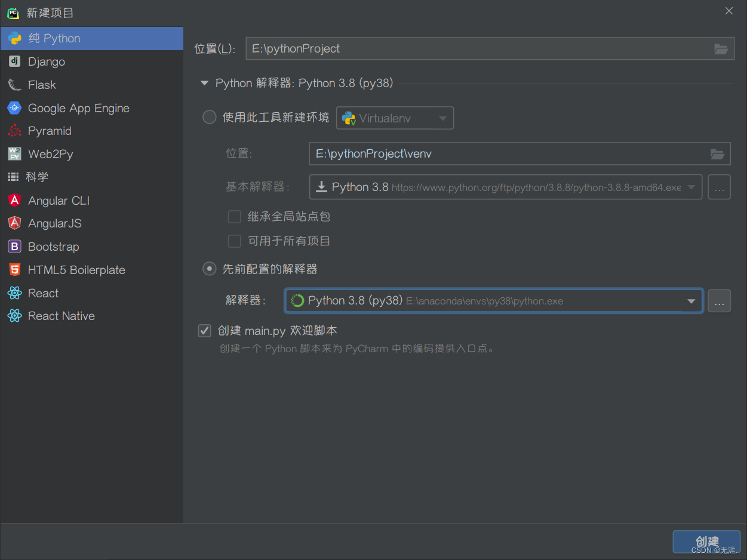Click ellipsis button next to 解释器
The image size is (747, 560).
pyautogui.click(x=719, y=301)
